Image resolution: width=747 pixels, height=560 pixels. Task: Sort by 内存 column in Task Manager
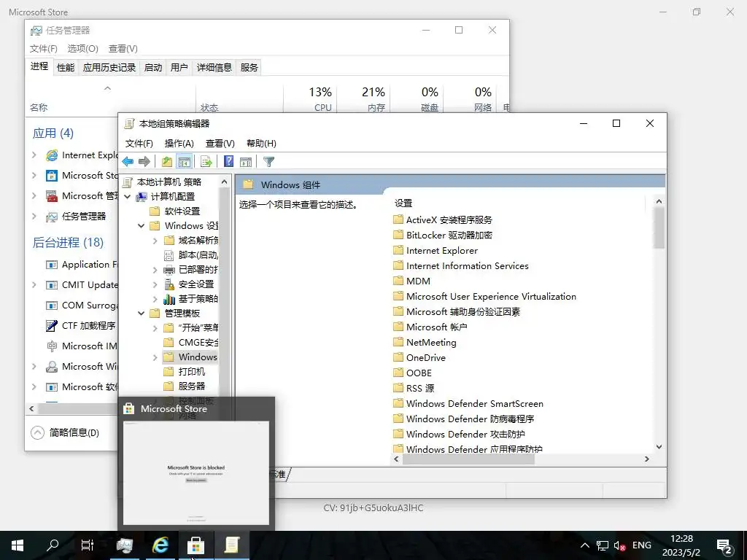point(364,98)
